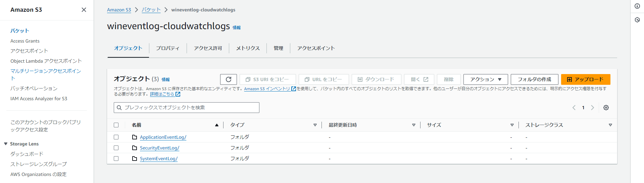The image size is (644, 183).
Task: Open Object Lambda アクセスポイント in the sidebar
Action: [46, 61]
